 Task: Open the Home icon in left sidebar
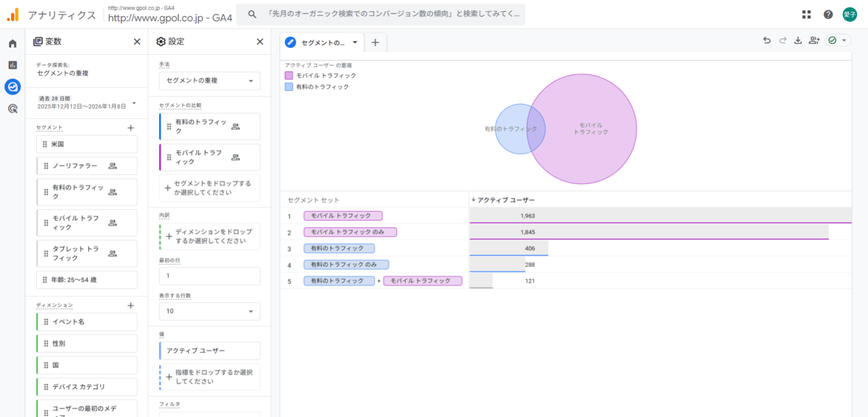[x=12, y=43]
